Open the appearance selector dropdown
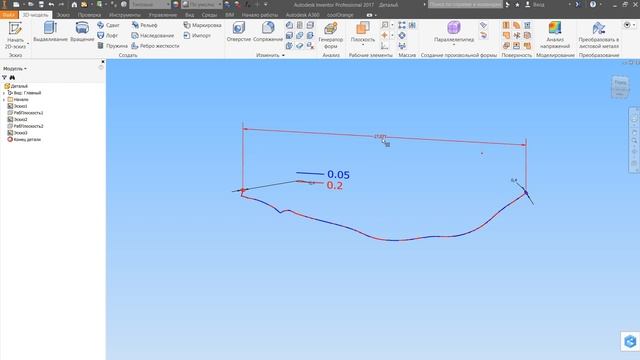640x360 pixels. point(202,4)
